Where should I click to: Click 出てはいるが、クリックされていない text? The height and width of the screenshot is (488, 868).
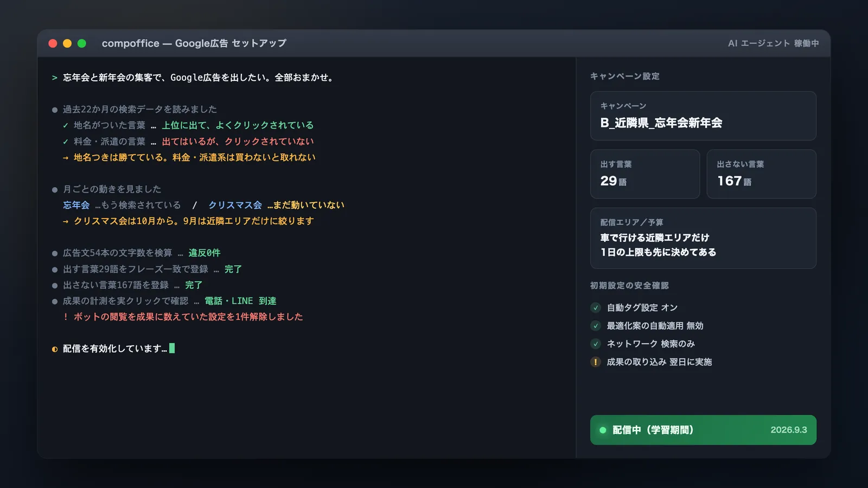tap(238, 142)
